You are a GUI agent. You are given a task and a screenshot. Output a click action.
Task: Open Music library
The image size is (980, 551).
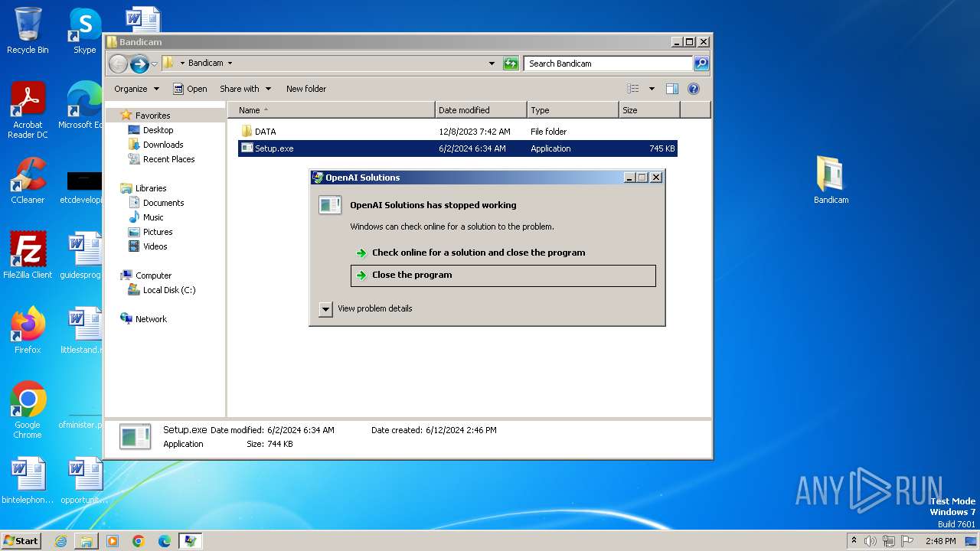153,217
